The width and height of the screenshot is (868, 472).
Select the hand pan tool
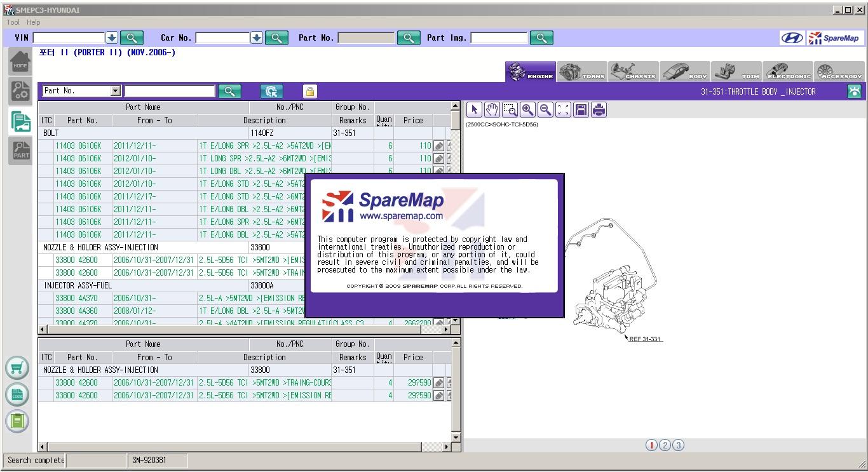pyautogui.click(x=492, y=110)
